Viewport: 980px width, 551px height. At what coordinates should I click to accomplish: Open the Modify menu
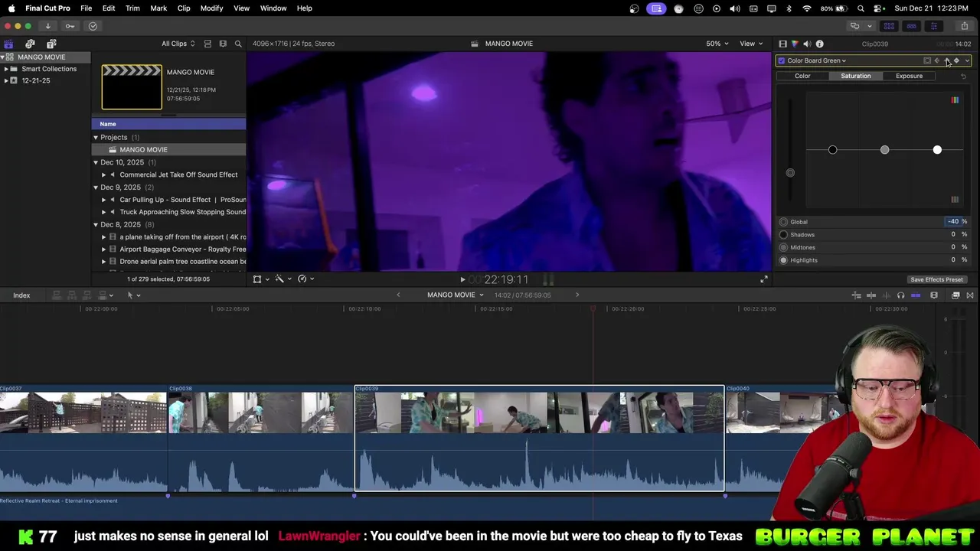tap(211, 8)
